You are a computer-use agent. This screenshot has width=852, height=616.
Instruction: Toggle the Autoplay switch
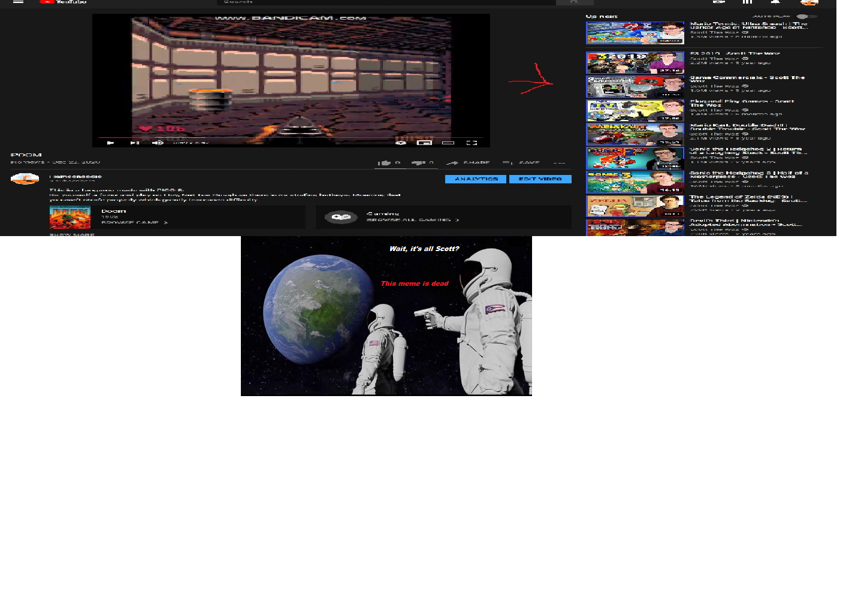point(806,16)
